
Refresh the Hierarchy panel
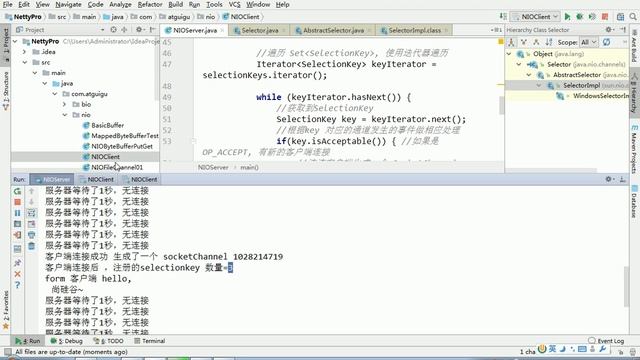click(607, 42)
